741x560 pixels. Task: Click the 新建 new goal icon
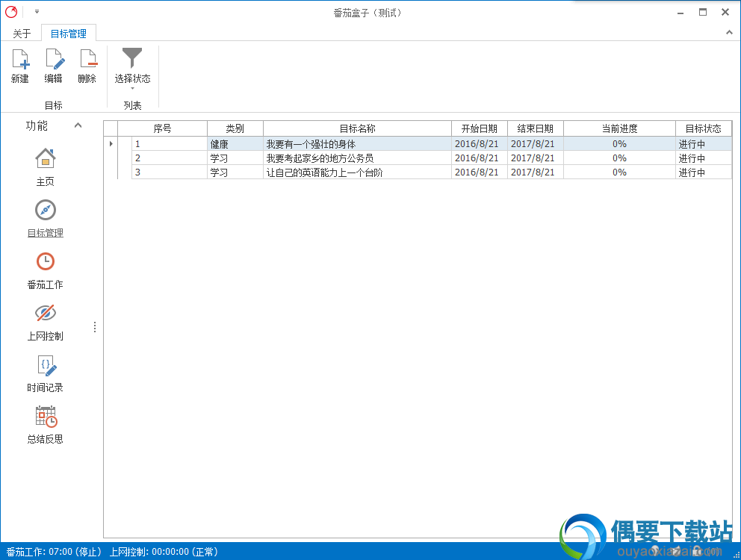(x=20, y=58)
